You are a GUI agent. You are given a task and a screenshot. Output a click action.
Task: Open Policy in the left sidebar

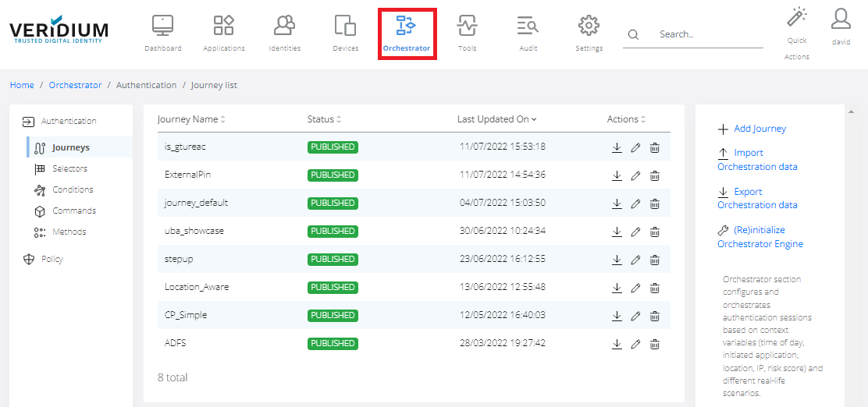click(x=52, y=259)
